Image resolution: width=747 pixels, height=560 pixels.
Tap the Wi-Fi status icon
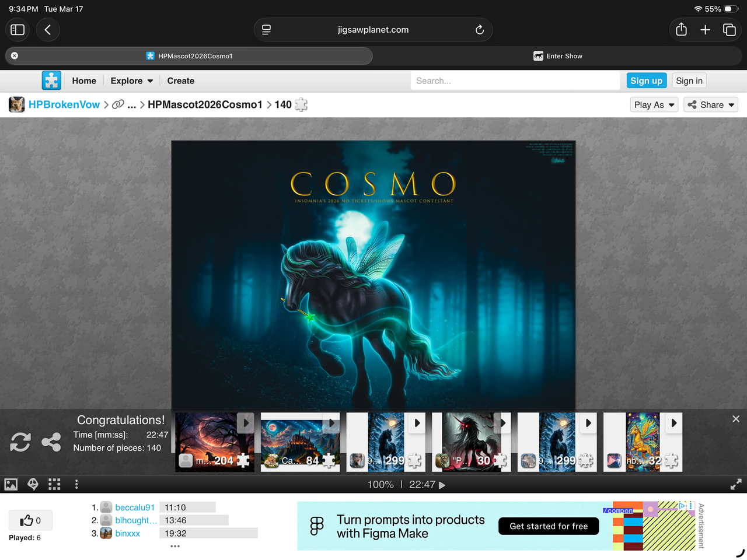point(698,9)
